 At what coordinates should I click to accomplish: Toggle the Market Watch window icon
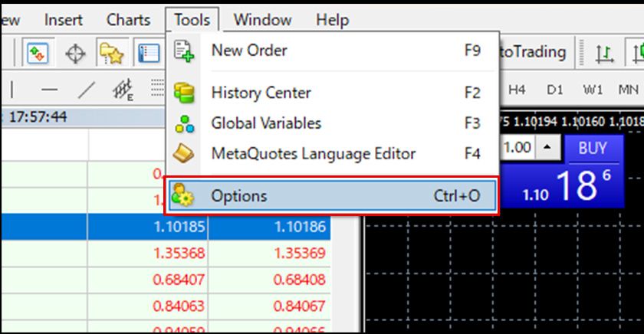[37, 53]
